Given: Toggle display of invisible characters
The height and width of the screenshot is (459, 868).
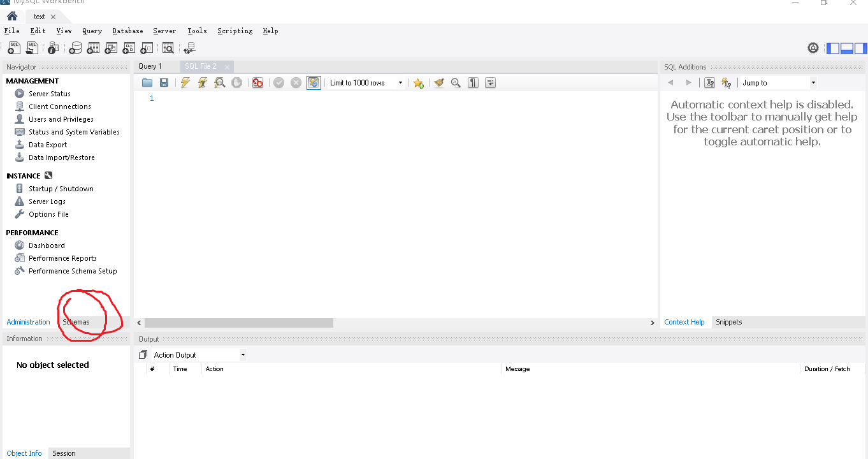Looking at the screenshot, I should click(473, 83).
